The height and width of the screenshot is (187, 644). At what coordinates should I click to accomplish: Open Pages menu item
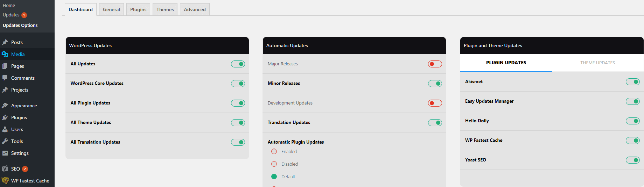27,66
